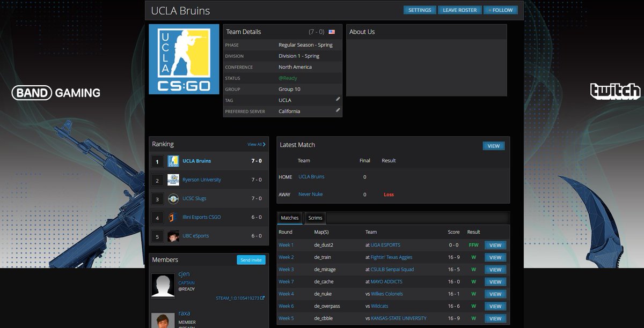Viewport: 644px width, 328px height.
Task: View the Week 1 de_dust2 match
Action: coord(495,245)
